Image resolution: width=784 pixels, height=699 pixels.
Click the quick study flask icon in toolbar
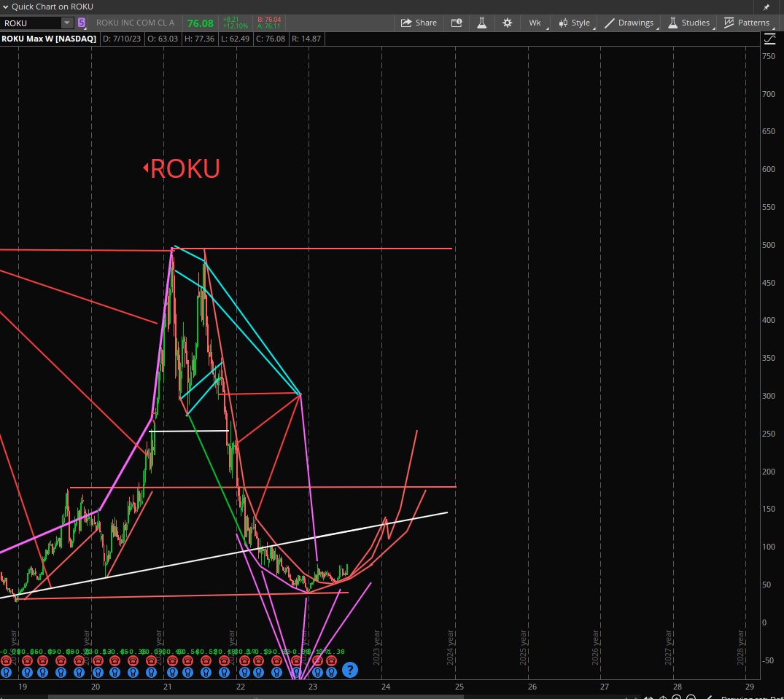pyautogui.click(x=481, y=23)
